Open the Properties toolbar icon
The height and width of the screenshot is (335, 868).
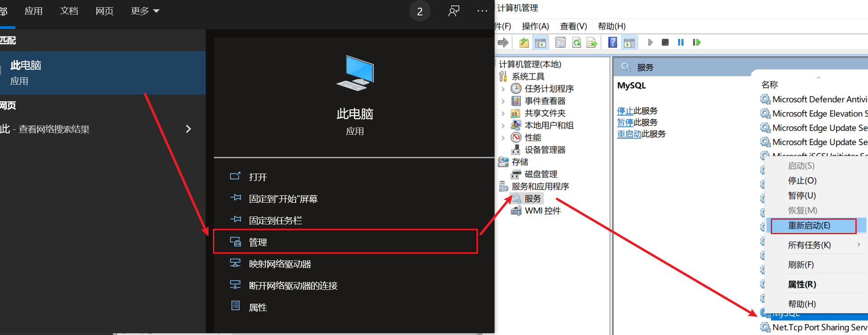click(560, 42)
